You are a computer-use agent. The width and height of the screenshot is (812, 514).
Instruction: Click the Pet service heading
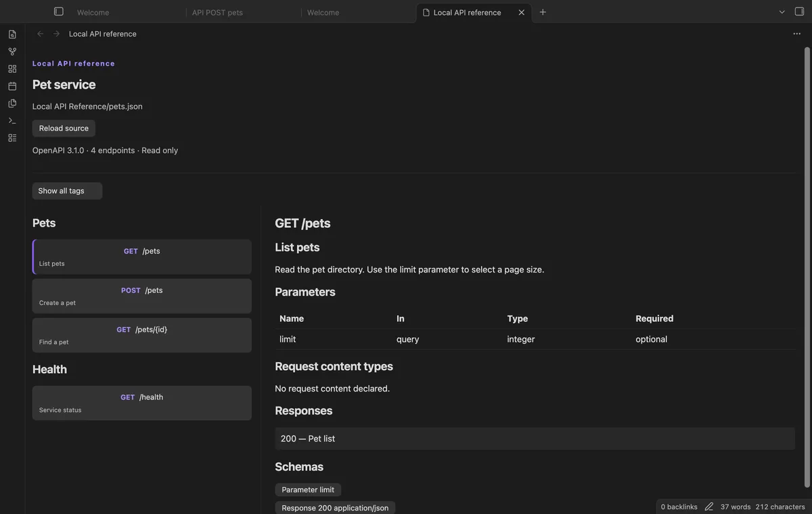[x=64, y=85]
